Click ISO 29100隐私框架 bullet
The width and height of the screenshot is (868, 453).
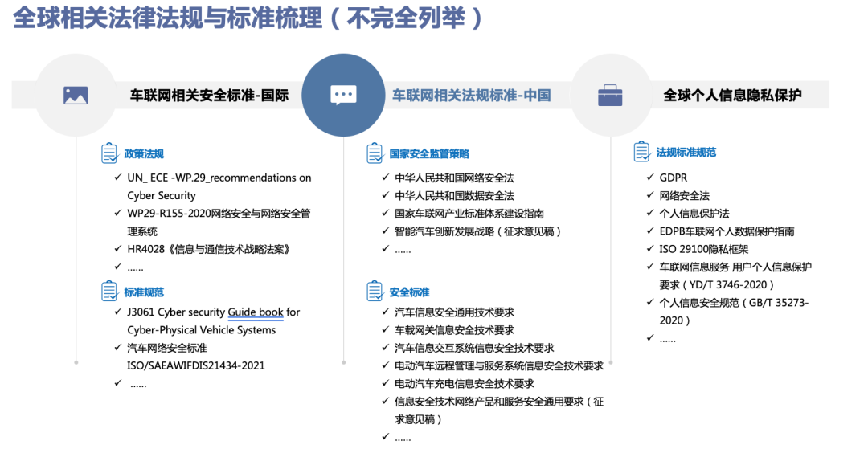click(703, 249)
